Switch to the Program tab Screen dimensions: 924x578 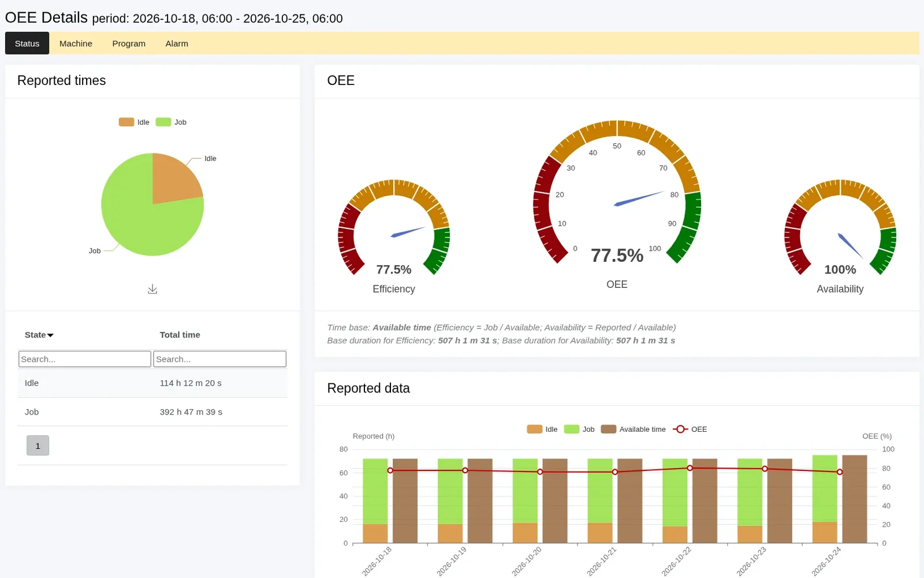[x=129, y=43]
